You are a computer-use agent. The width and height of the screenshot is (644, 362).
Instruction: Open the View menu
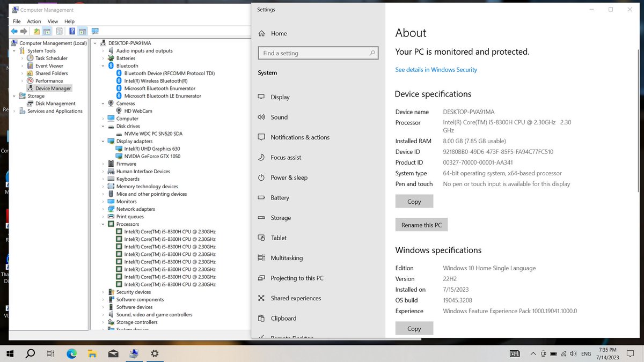[x=53, y=21]
